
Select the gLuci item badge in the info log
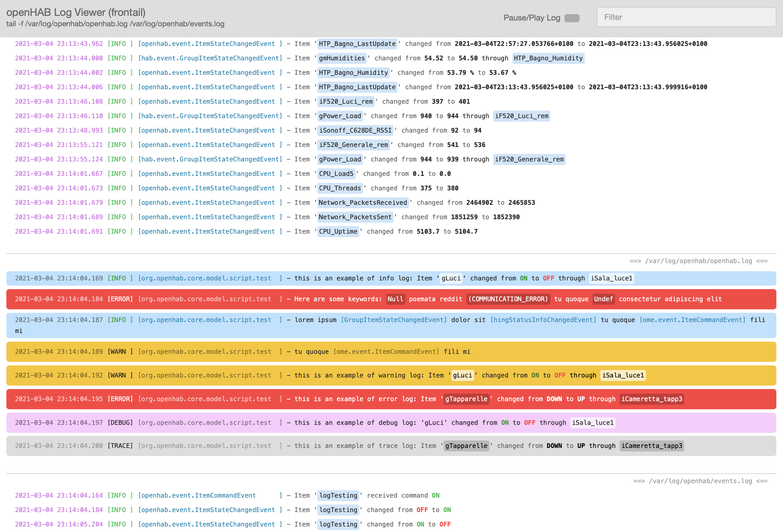[451, 278]
